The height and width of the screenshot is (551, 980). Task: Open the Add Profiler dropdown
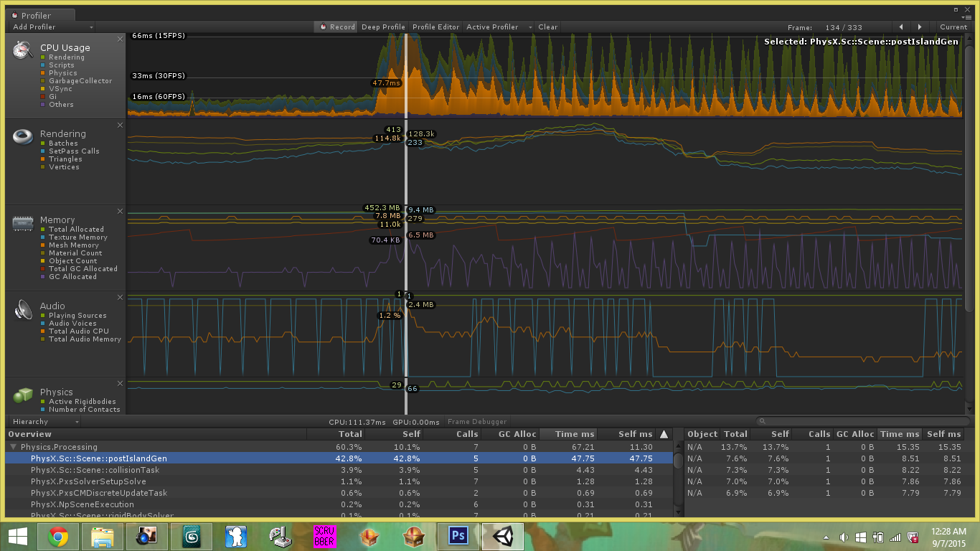[53, 27]
